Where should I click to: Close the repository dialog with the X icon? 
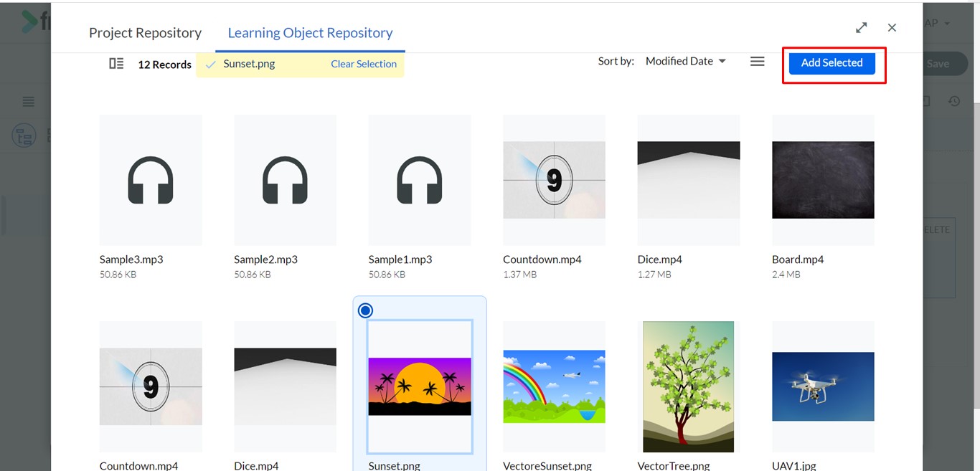(892, 27)
